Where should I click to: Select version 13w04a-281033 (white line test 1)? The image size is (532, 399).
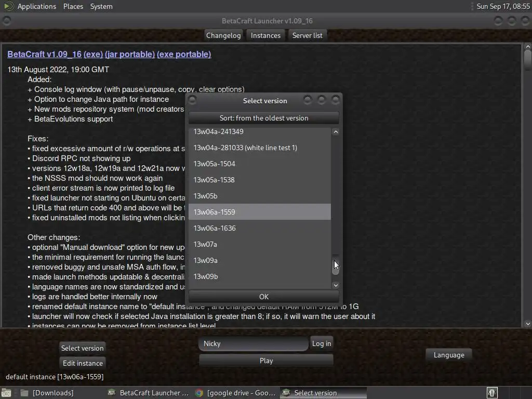pyautogui.click(x=260, y=148)
